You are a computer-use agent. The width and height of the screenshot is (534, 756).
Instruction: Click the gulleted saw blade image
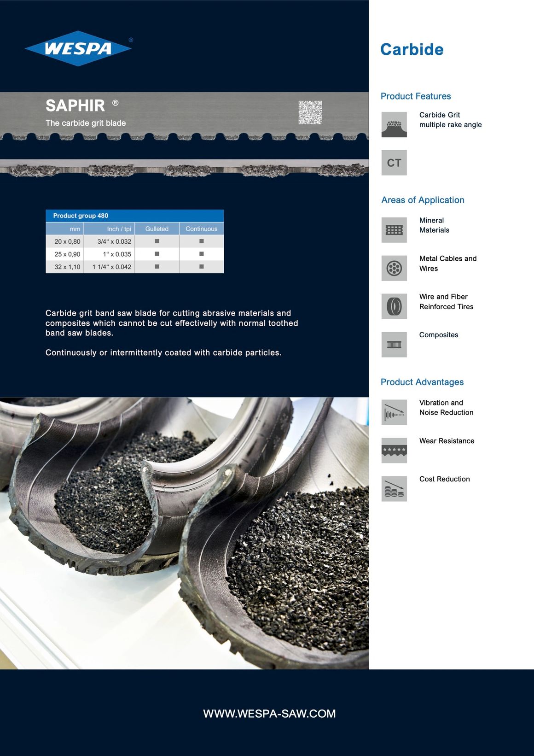point(184,116)
